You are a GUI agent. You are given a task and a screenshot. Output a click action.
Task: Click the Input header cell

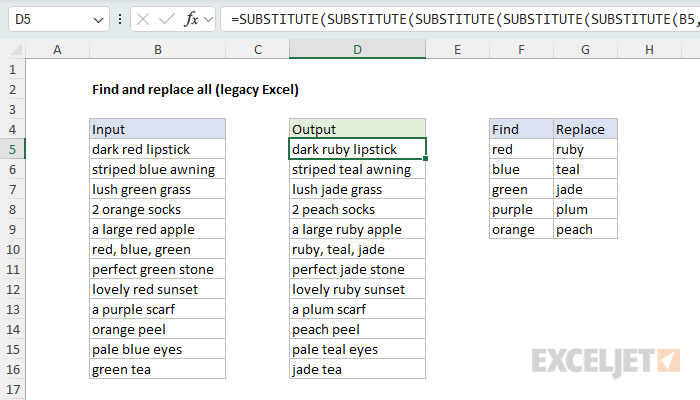tap(157, 129)
